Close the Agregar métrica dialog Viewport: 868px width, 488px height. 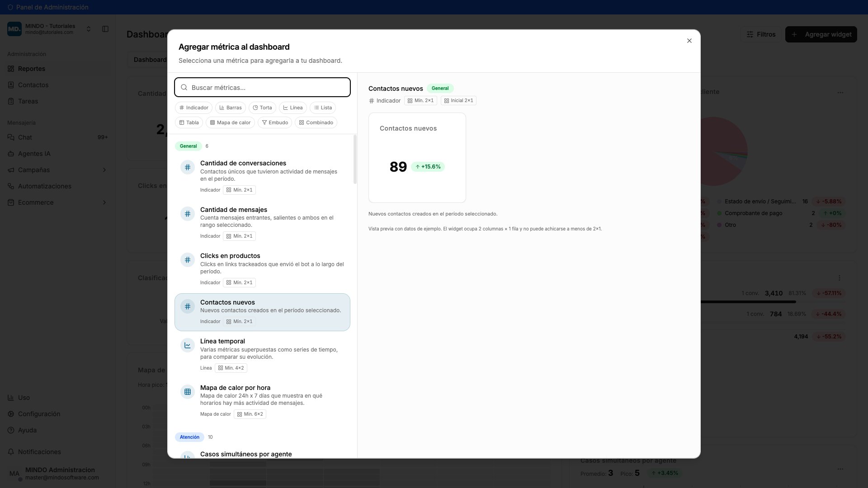point(689,41)
